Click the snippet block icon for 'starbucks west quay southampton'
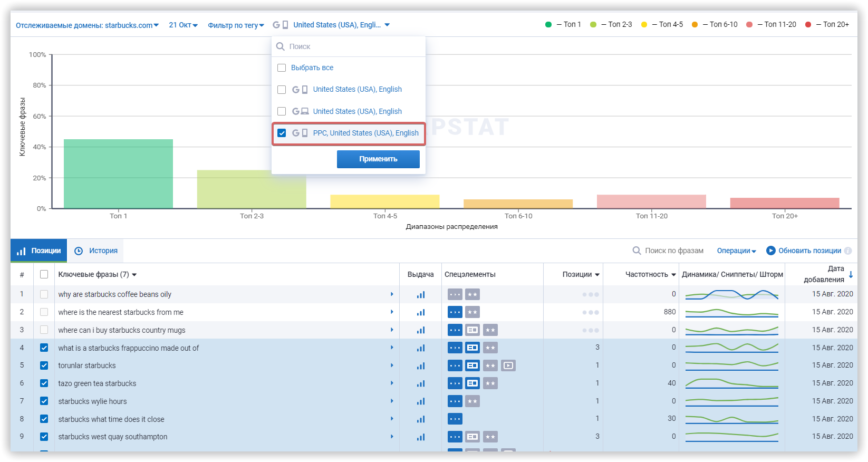 [x=472, y=437]
